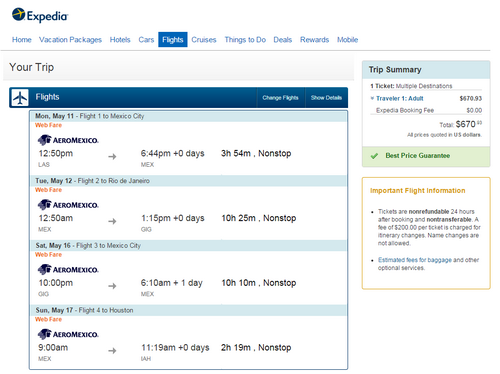The height and width of the screenshot is (374, 500).
Task: Go to the Cruises section
Action: 204,40
